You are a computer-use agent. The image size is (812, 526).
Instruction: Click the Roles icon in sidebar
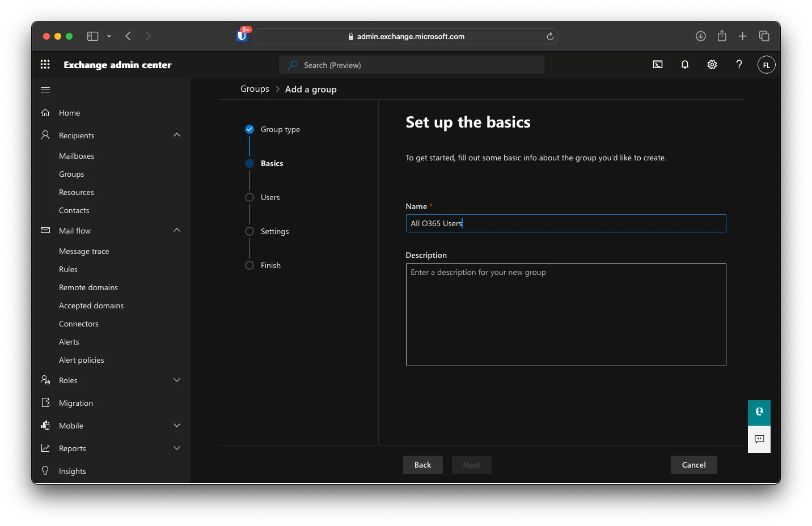(45, 380)
